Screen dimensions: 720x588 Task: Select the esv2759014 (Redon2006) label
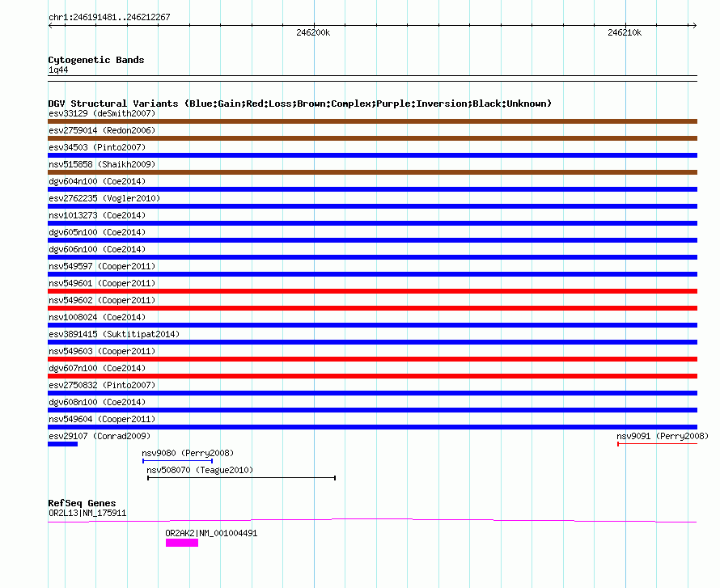coord(102,130)
